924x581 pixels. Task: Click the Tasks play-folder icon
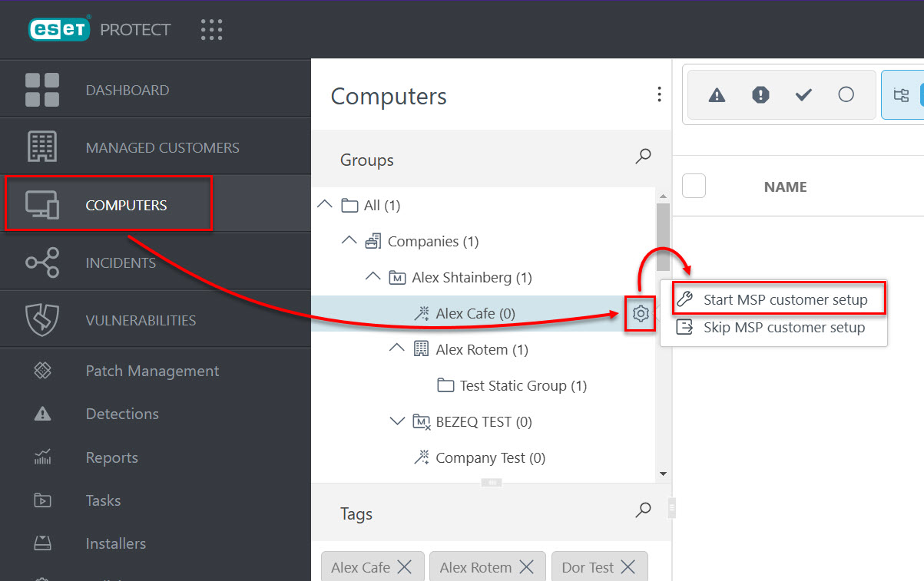point(42,500)
